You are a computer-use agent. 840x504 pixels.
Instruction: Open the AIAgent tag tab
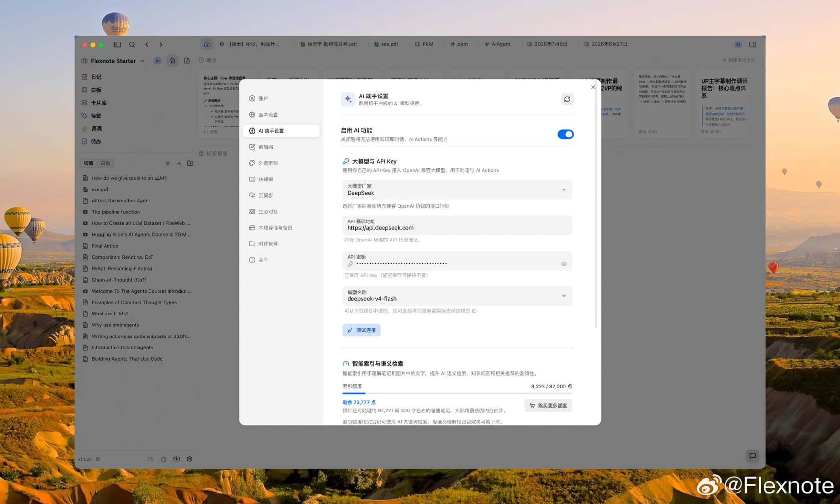497,44
